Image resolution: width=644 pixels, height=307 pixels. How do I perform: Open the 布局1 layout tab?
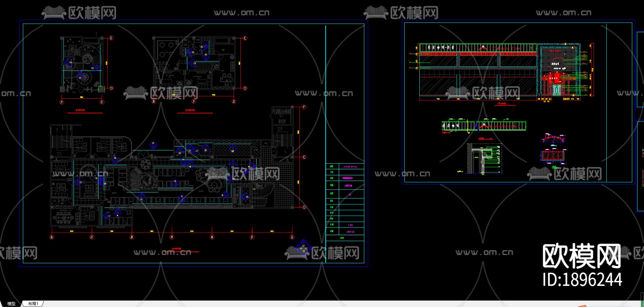(x=33, y=304)
